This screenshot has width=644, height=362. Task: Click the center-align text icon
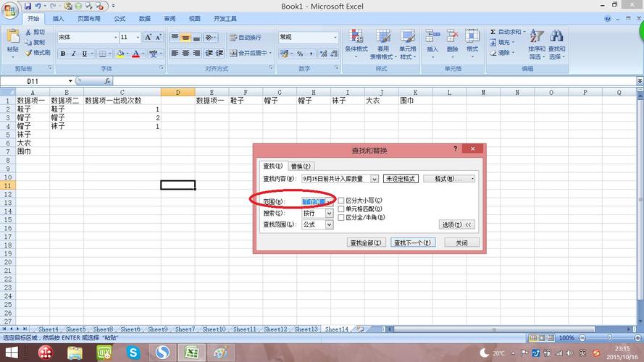coord(185,53)
